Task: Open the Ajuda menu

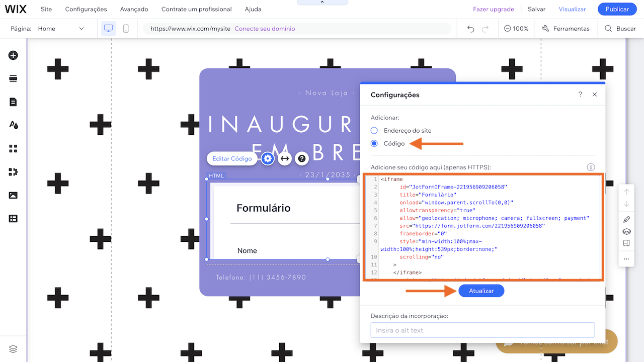Action: coord(253,9)
